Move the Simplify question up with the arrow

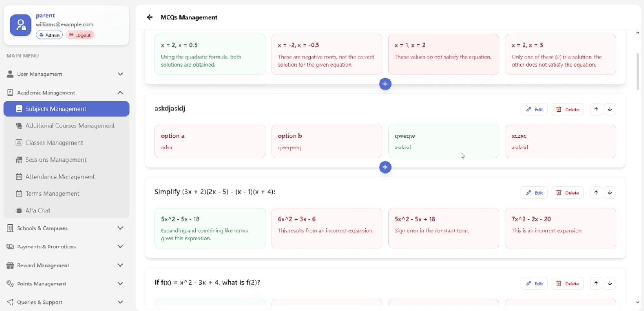(x=596, y=193)
